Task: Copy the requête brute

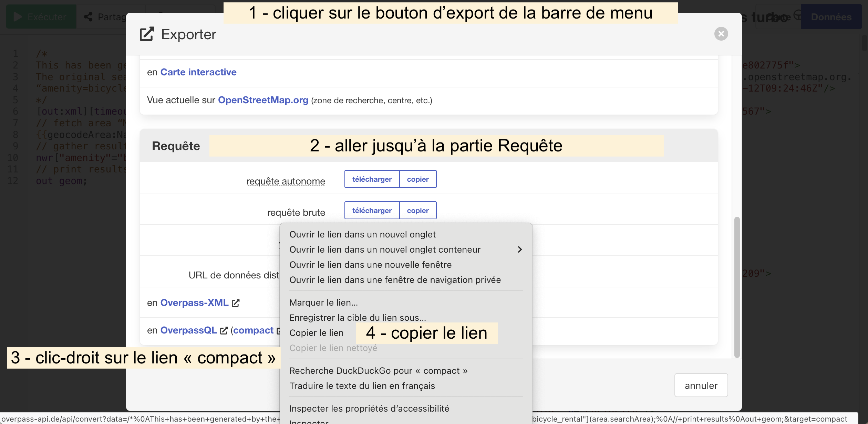Action: (418, 210)
